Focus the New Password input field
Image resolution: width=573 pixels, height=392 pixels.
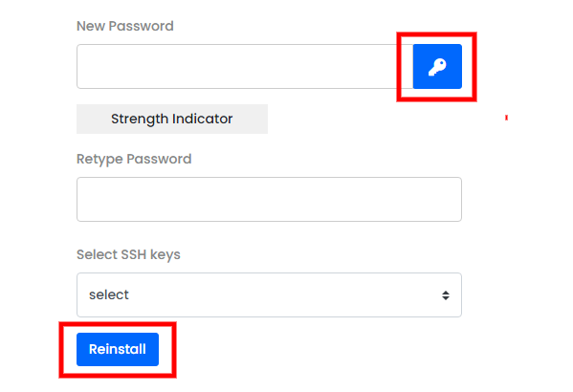[245, 67]
